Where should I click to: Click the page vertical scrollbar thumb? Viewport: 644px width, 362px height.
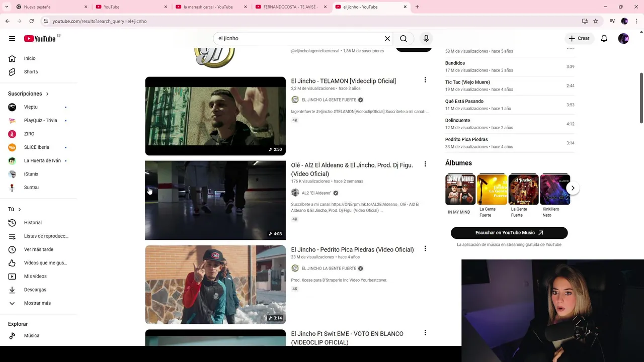pos(641,98)
